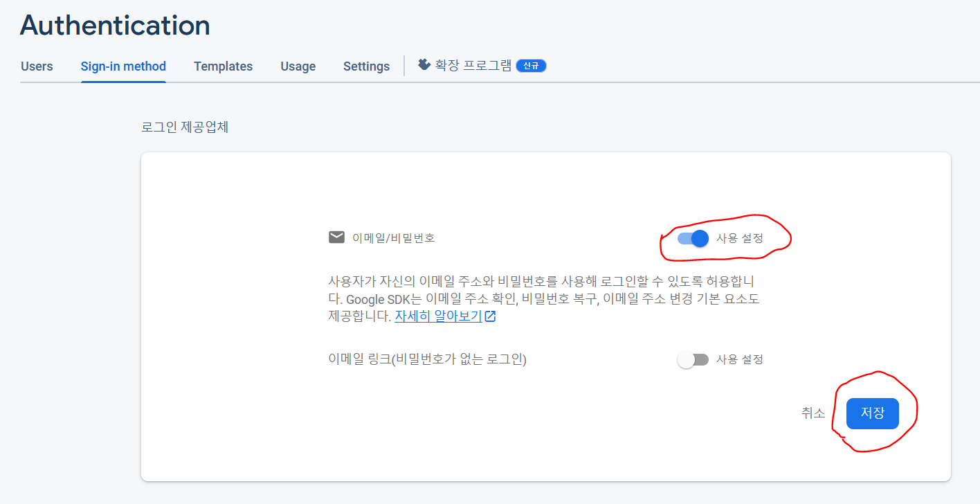Open the Usage tab
Screen dimensions: 980x504
[298, 66]
